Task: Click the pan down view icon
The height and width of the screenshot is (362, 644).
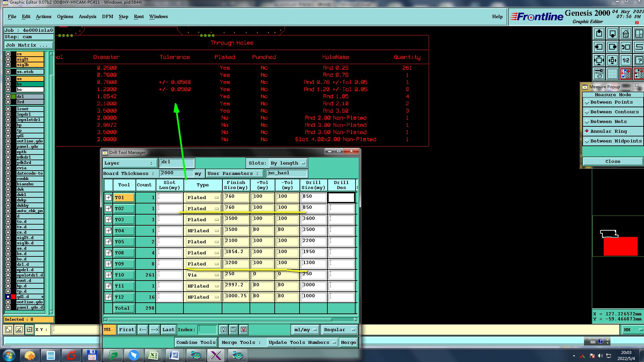Action: click(x=612, y=34)
